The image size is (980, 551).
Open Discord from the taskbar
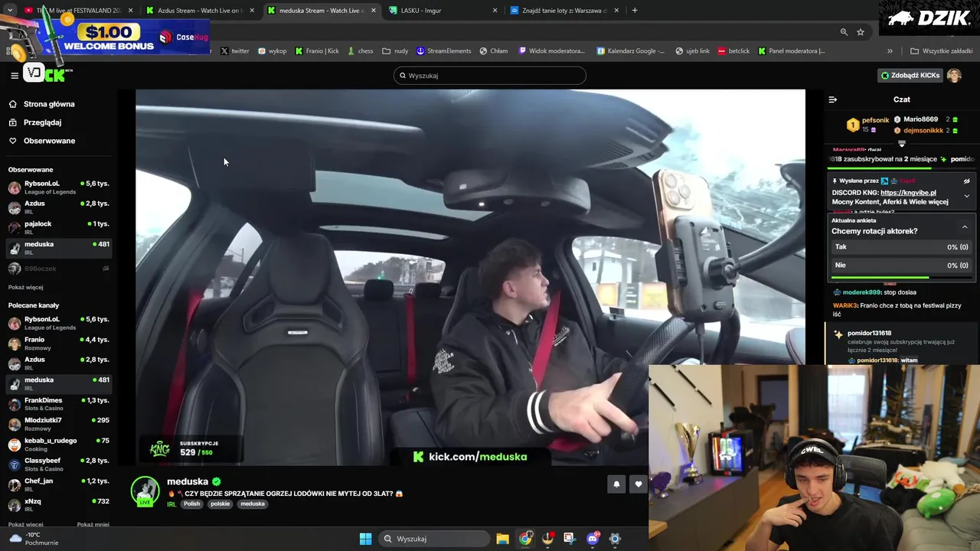[593, 539]
